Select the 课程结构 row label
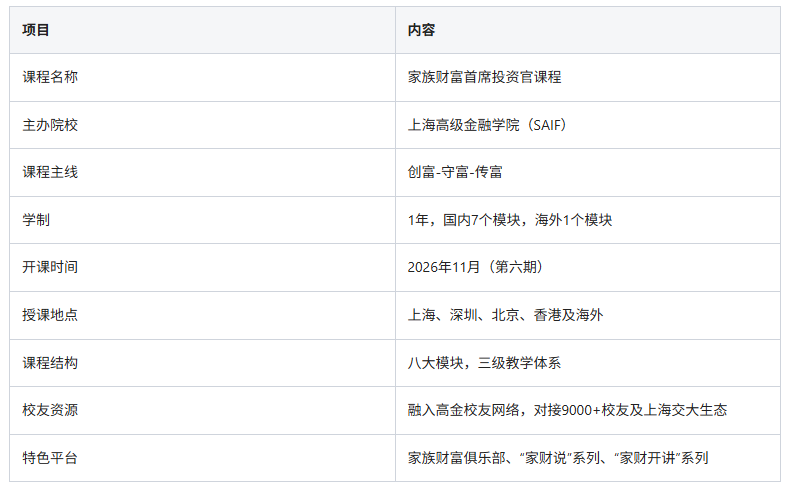 (x=50, y=363)
